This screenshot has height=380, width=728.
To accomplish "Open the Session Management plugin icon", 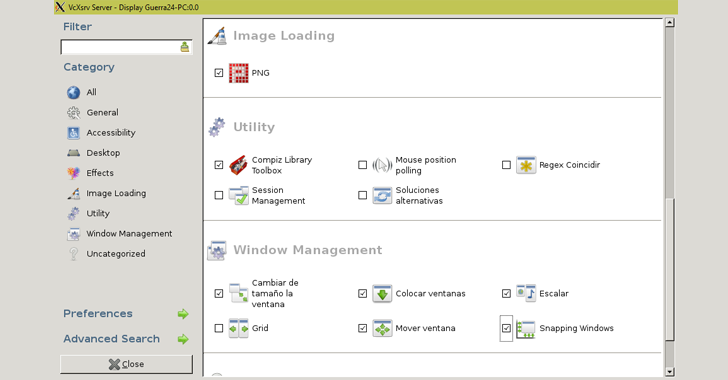I will click(x=239, y=196).
